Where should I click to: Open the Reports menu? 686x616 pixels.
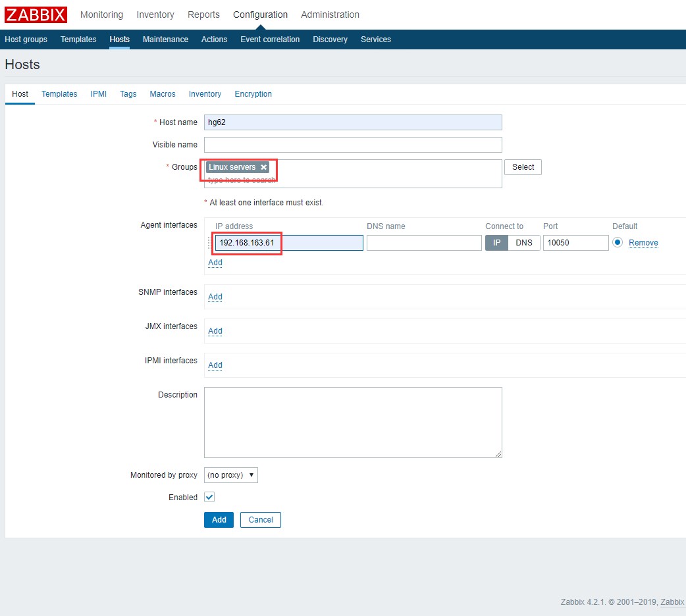(x=203, y=14)
